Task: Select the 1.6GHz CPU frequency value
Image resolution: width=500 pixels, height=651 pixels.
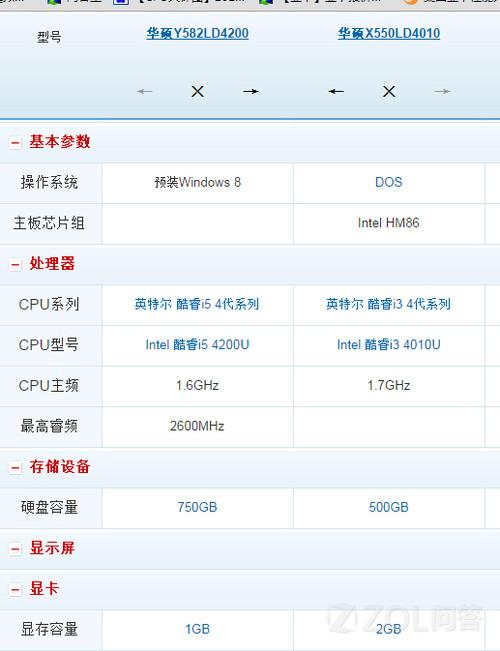Action: tap(197, 386)
